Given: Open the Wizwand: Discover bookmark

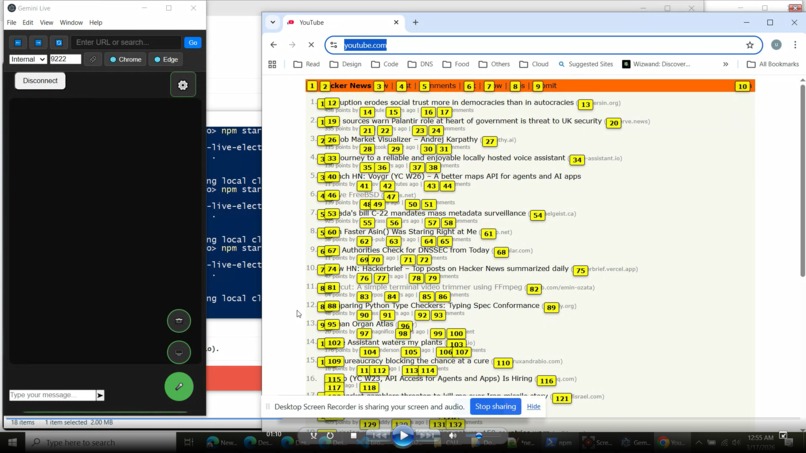Looking at the screenshot, I should pyautogui.click(x=656, y=64).
